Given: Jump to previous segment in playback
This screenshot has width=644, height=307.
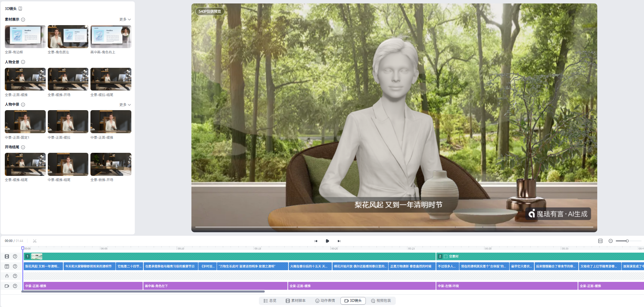Looking at the screenshot, I should pyautogui.click(x=316, y=241).
